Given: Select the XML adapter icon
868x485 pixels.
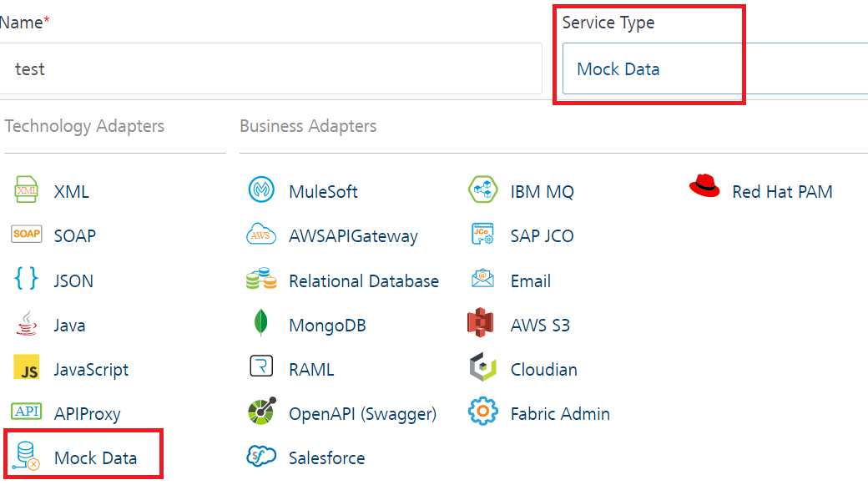Looking at the screenshot, I should click(27, 190).
